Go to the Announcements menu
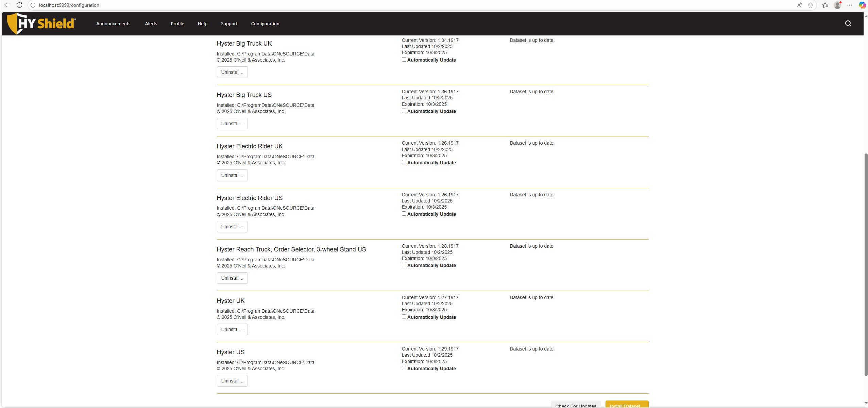This screenshot has width=868, height=408. pos(113,23)
